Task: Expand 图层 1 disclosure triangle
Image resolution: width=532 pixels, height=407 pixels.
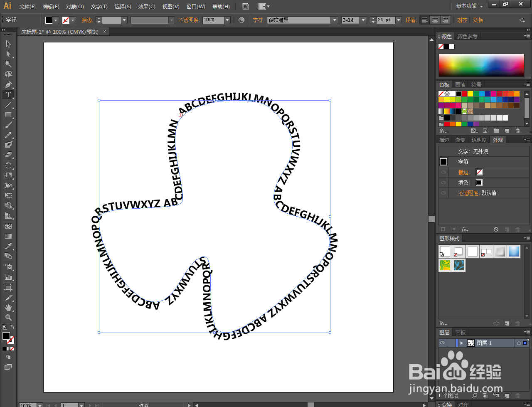Action: click(462, 343)
